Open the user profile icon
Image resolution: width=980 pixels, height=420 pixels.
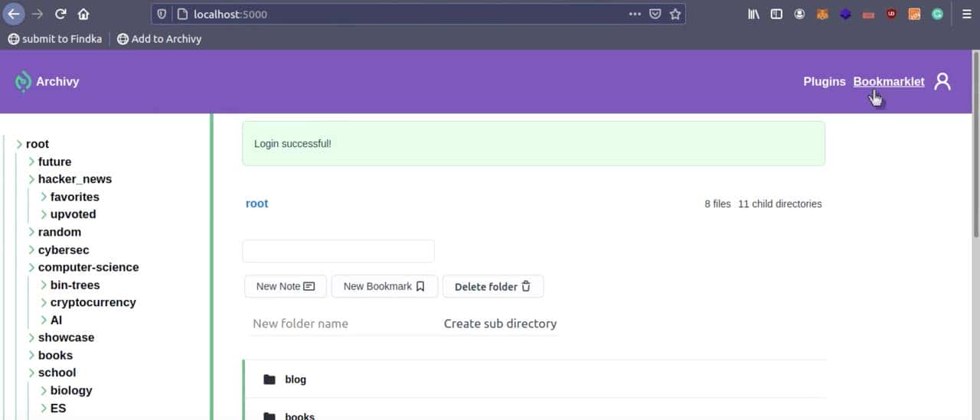click(942, 81)
